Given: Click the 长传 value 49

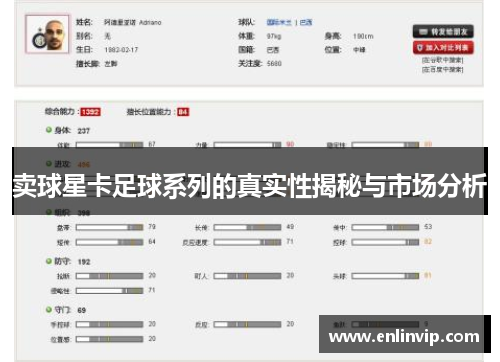Looking at the screenshot, I should pyautogui.click(x=290, y=227).
